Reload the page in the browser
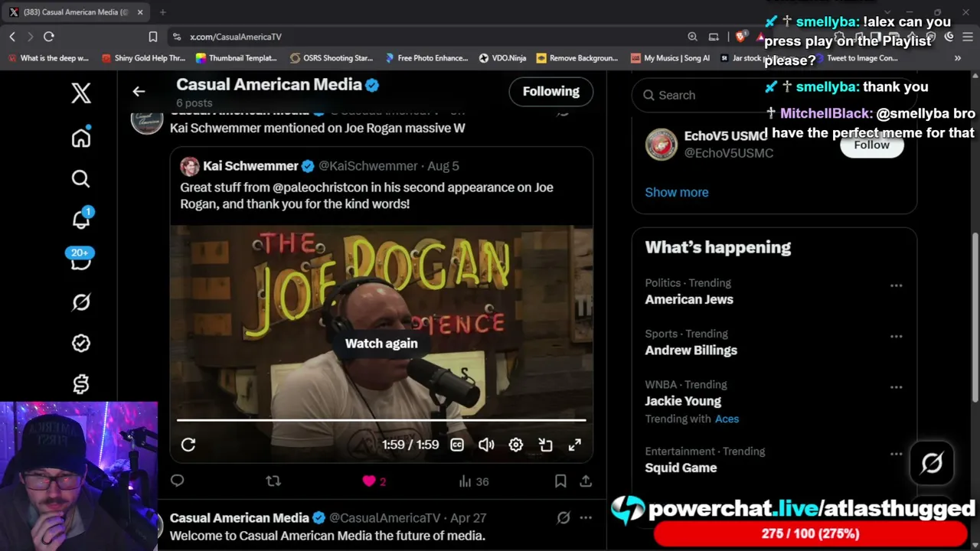 [x=49, y=37]
